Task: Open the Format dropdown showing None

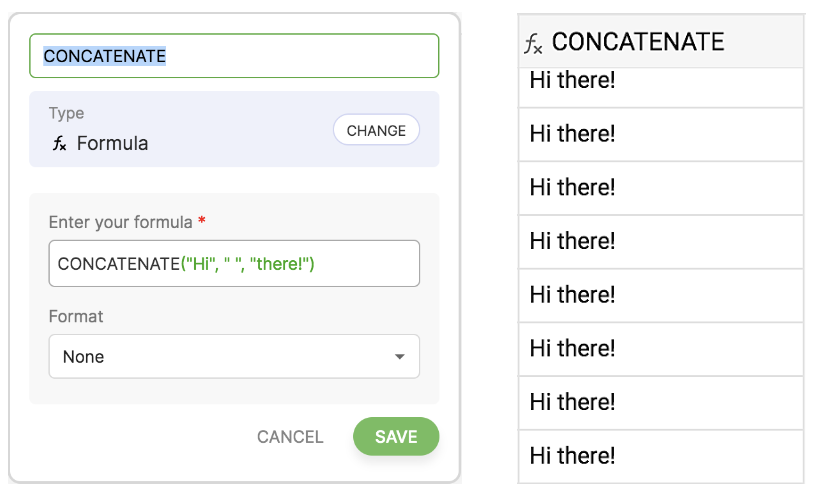Action: coord(233,356)
